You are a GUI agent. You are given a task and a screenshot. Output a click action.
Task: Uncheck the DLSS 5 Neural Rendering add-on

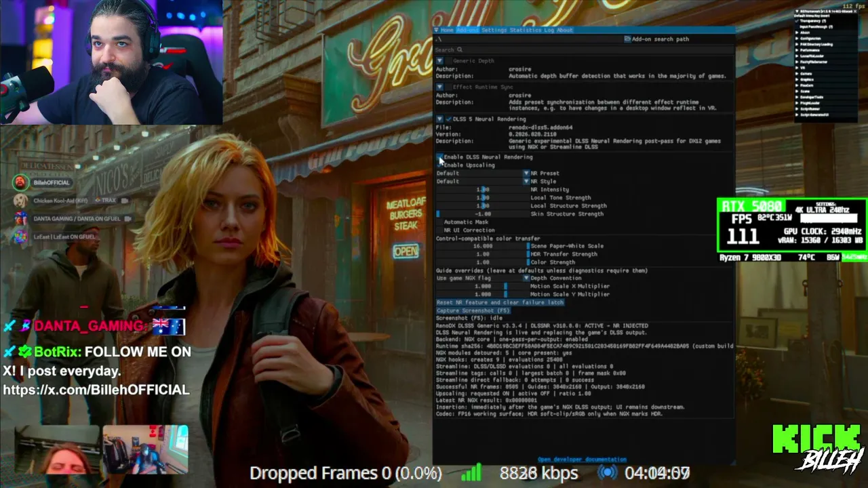(448, 119)
